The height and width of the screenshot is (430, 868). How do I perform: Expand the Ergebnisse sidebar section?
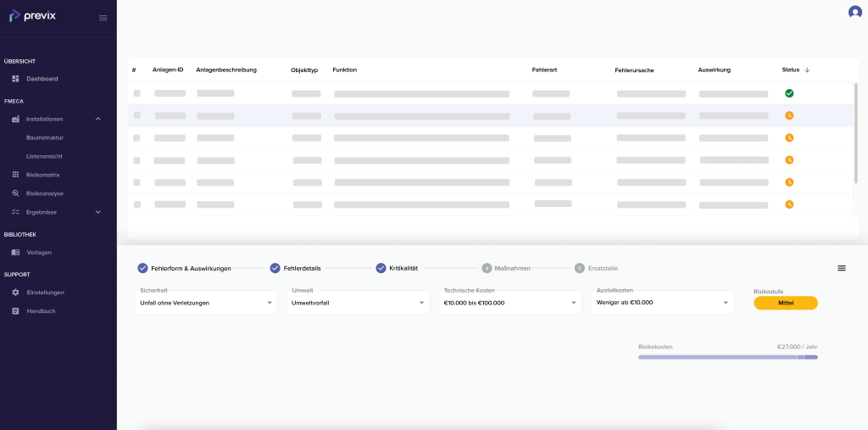point(98,212)
